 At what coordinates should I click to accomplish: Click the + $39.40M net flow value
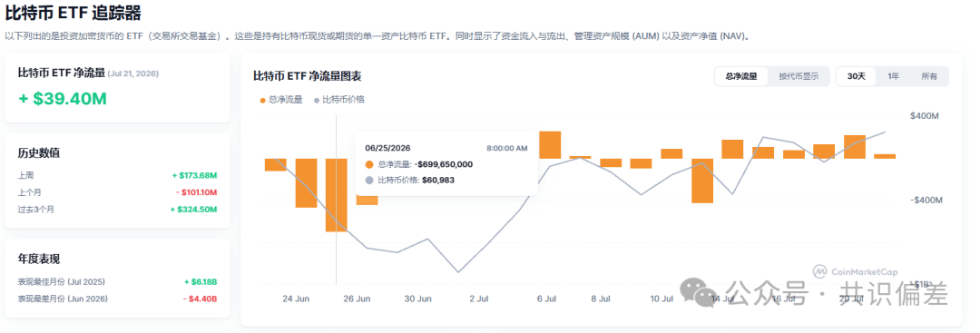[x=63, y=99]
